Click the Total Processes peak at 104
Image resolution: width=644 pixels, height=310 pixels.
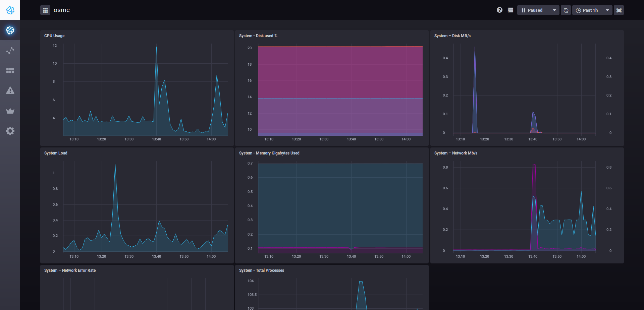pos(361,282)
